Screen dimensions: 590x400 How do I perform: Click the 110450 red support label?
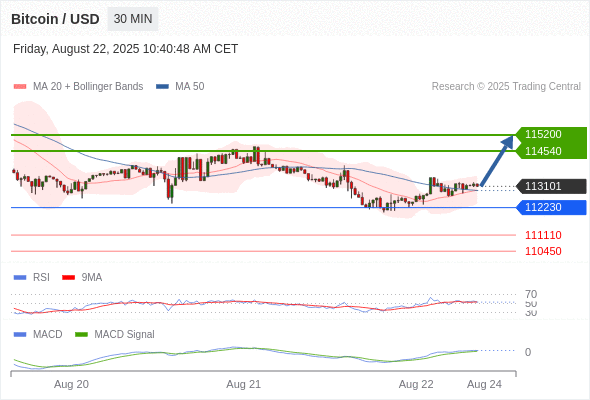pyautogui.click(x=543, y=251)
